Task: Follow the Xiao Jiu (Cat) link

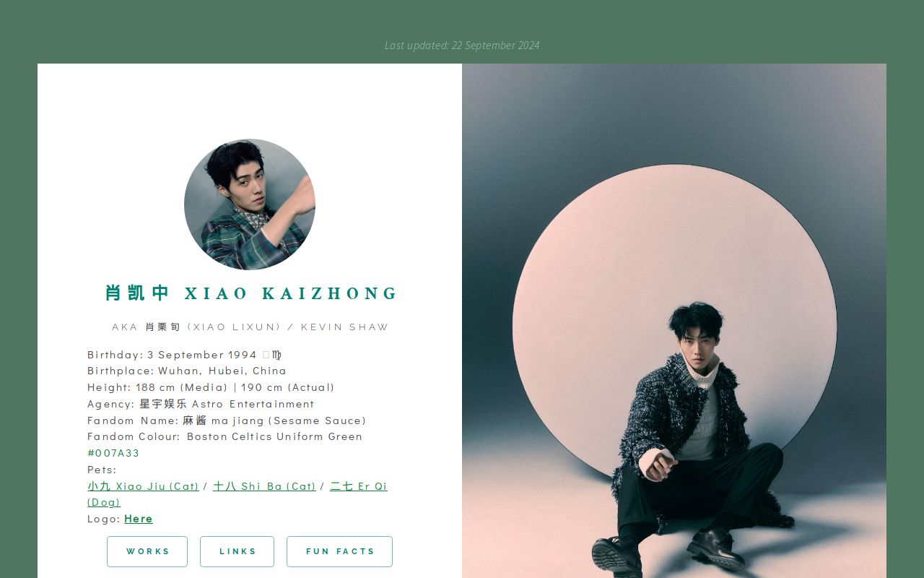Action: click(x=143, y=486)
